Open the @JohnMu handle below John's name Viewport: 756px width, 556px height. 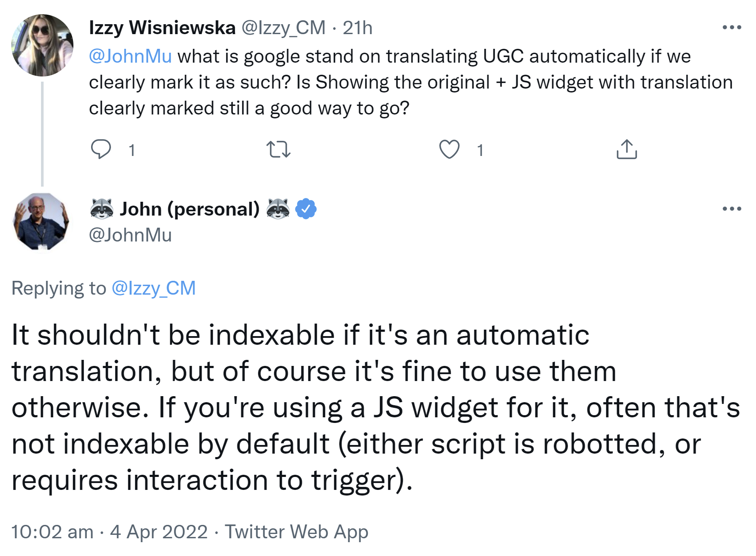click(x=130, y=235)
